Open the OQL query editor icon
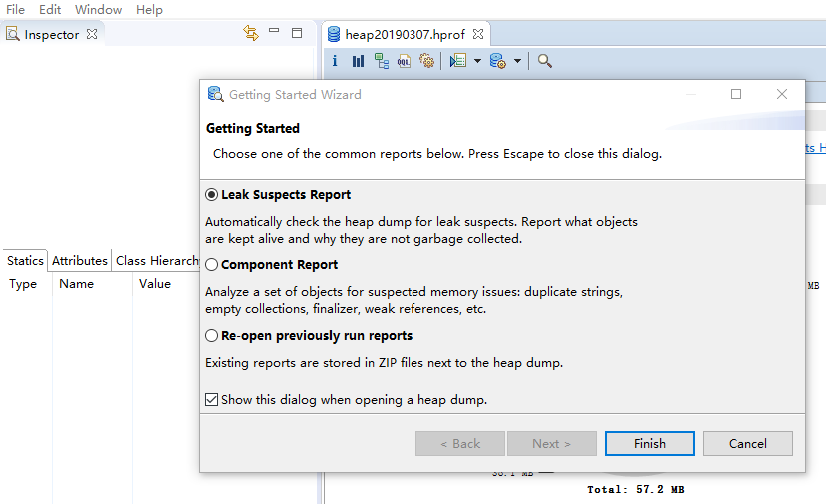This screenshot has width=826, height=504. click(404, 61)
